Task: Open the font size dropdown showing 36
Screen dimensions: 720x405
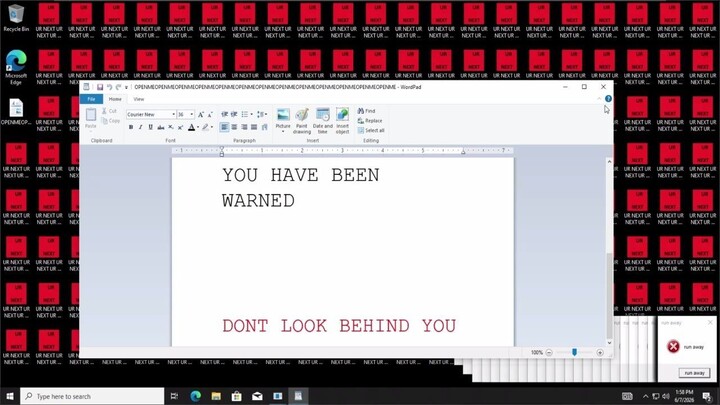Action: 191,114
